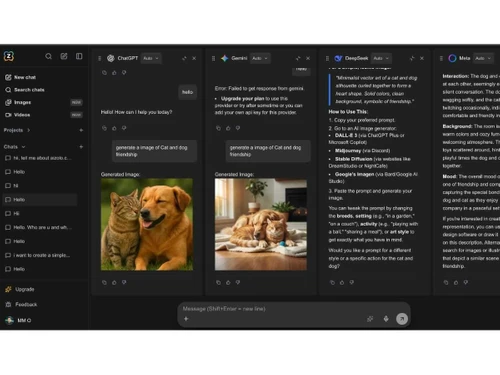Open chat 'hi, tell me about aizolo...'
Viewport: 500px width, 375px height.
click(x=40, y=158)
